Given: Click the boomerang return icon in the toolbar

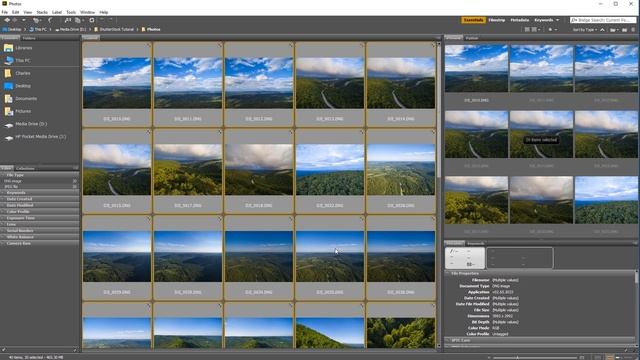Looking at the screenshot, I should point(50,20).
